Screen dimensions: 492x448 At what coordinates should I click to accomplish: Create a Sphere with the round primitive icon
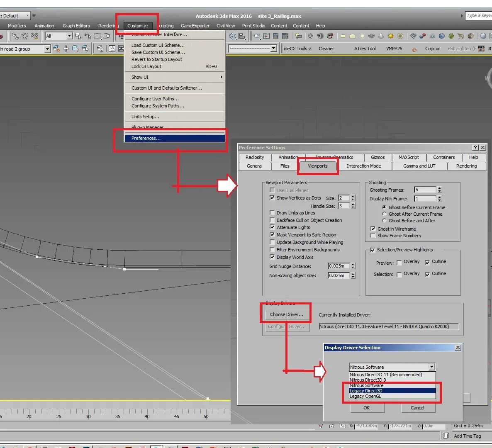[362, 36]
